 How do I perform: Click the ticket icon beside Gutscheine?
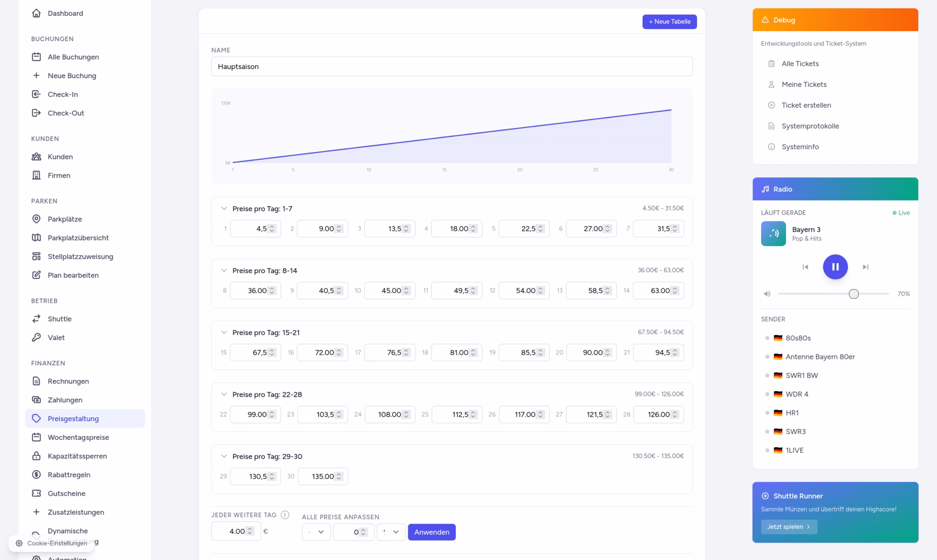pos(36,494)
